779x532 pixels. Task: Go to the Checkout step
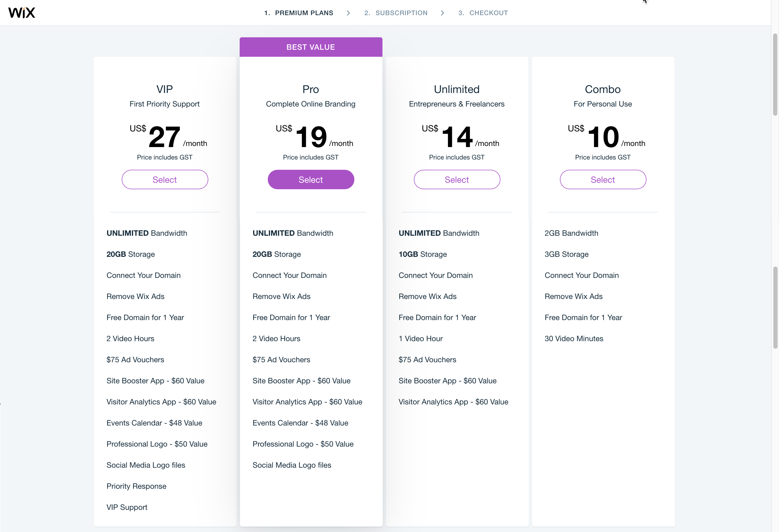[x=483, y=13]
